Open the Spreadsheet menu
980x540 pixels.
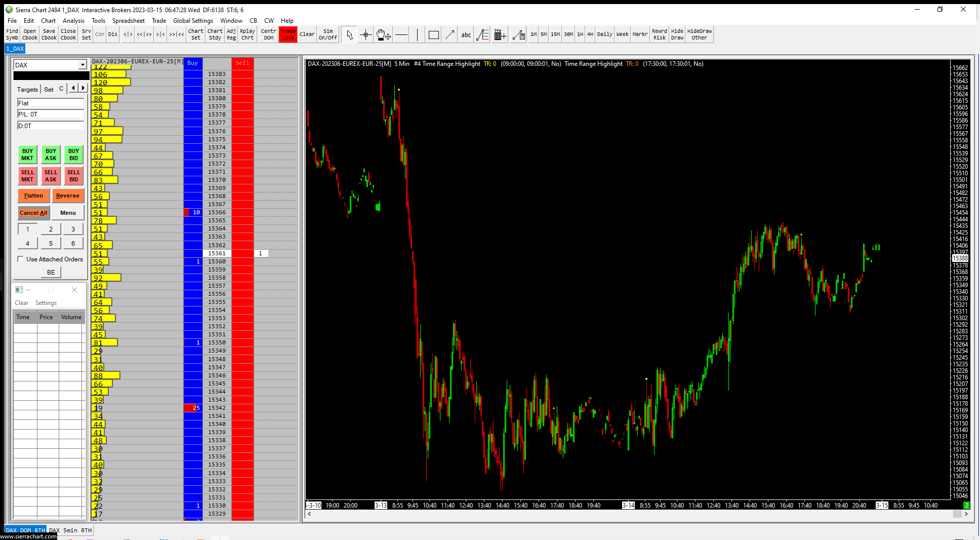129,21
